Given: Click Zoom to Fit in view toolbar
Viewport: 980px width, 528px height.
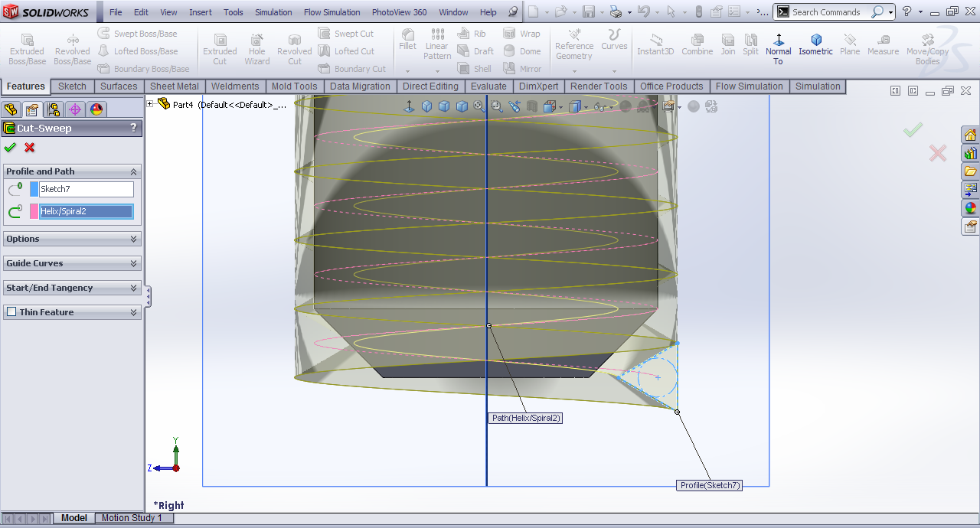Looking at the screenshot, I should 479,106.
